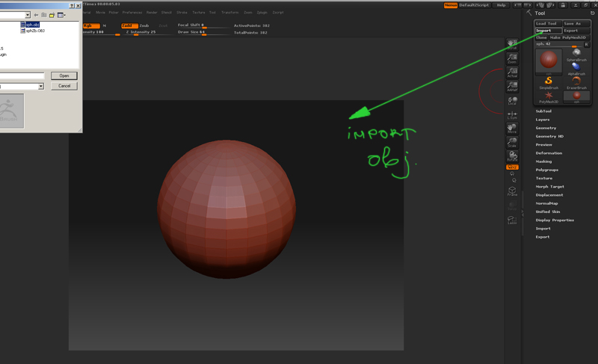Screen dimensions: 598x364
Task: Expand the Geometry palette section
Action: tap(546, 128)
